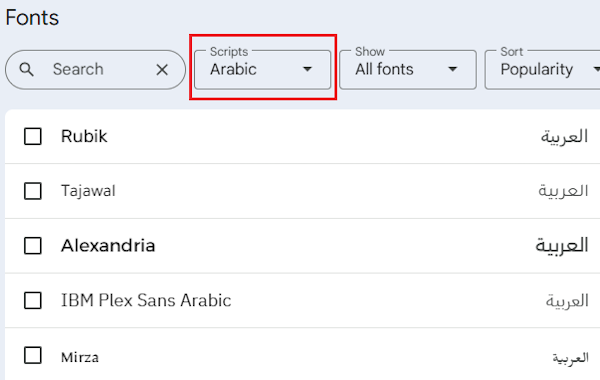Check the Rubik font checkbox

tap(33, 136)
